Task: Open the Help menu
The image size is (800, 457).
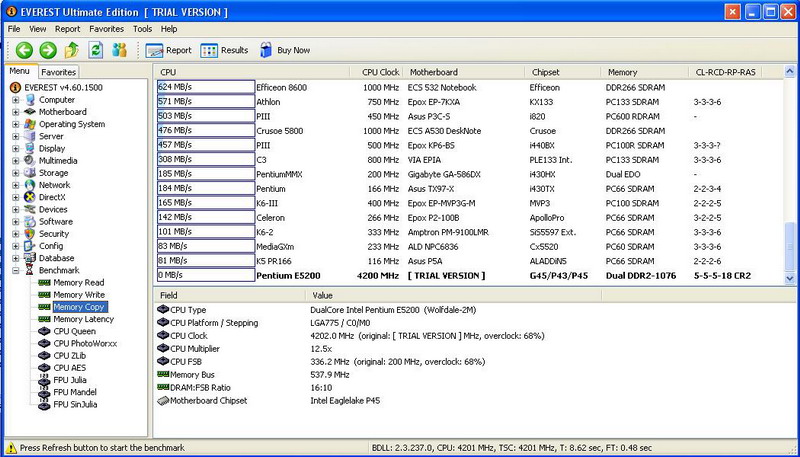Action: (169, 29)
